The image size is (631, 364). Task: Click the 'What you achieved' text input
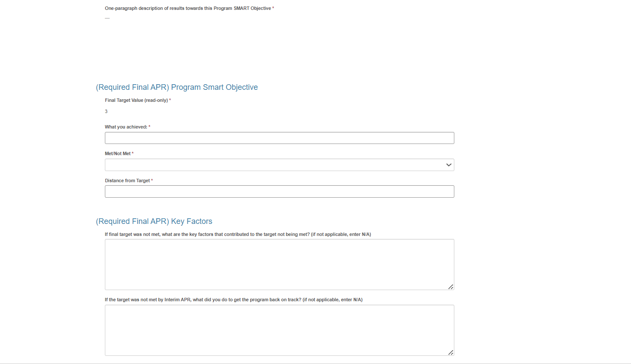(279, 138)
